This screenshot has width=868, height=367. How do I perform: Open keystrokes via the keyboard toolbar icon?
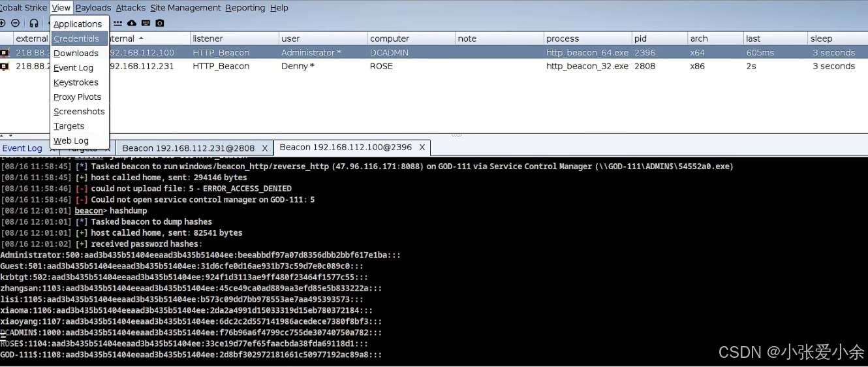pos(146,23)
